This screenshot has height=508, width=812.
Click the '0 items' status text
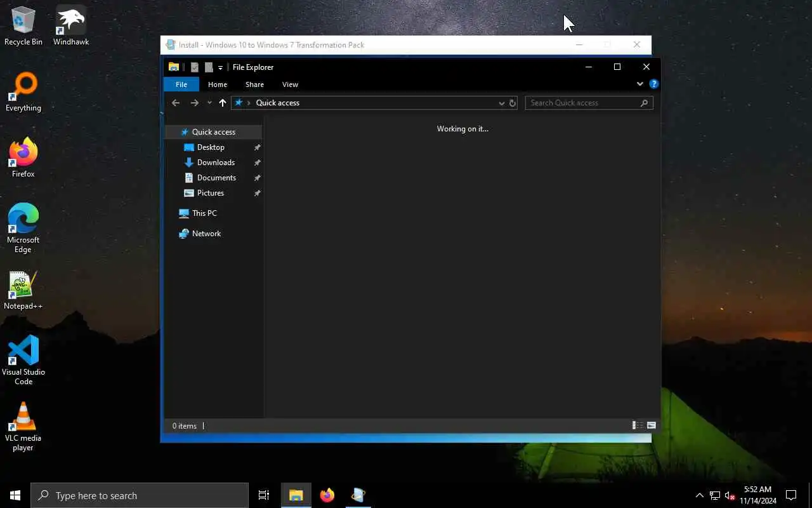point(185,426)
